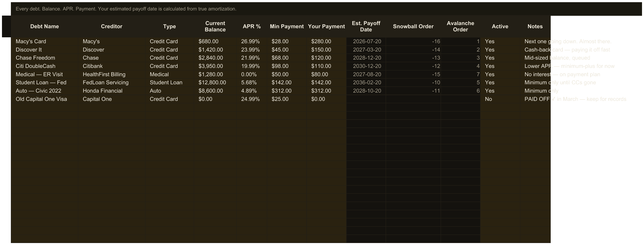
Task: Click the Capital One creditor cell
Action: point(111,99)
